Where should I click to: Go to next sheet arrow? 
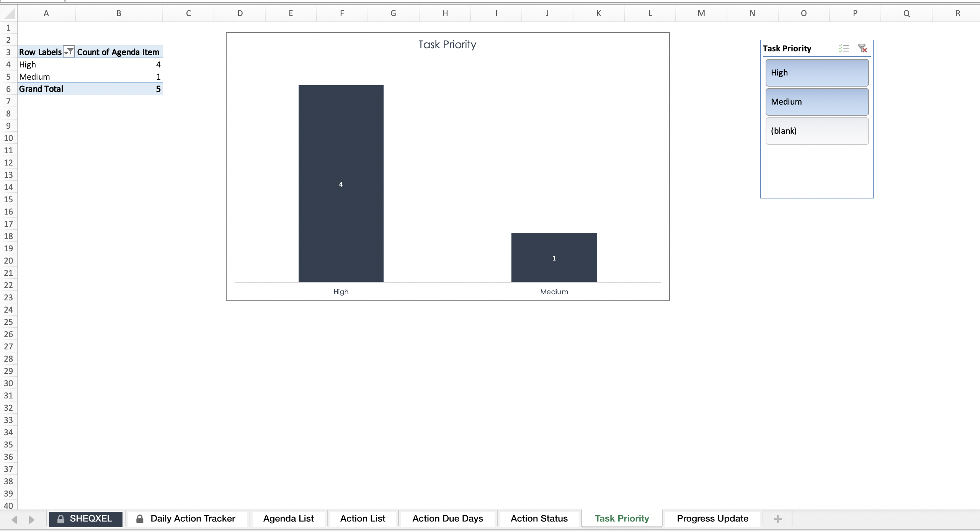(x=31, y=520)
